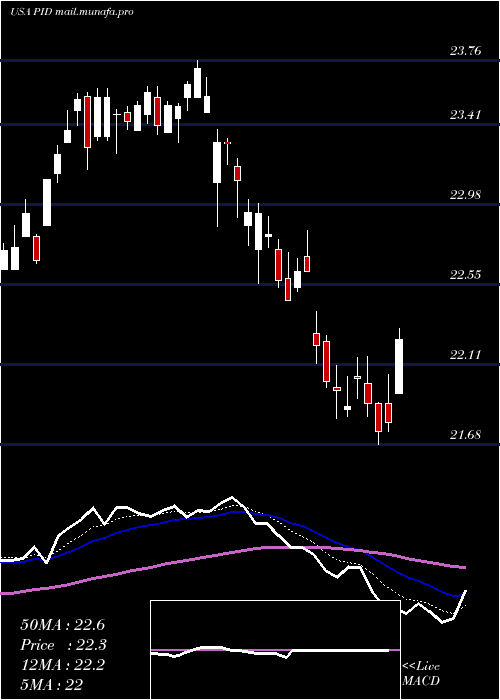Screen dimensions: 500x700
Task: Click the 22.11 price level label
Action: (465, 355)
